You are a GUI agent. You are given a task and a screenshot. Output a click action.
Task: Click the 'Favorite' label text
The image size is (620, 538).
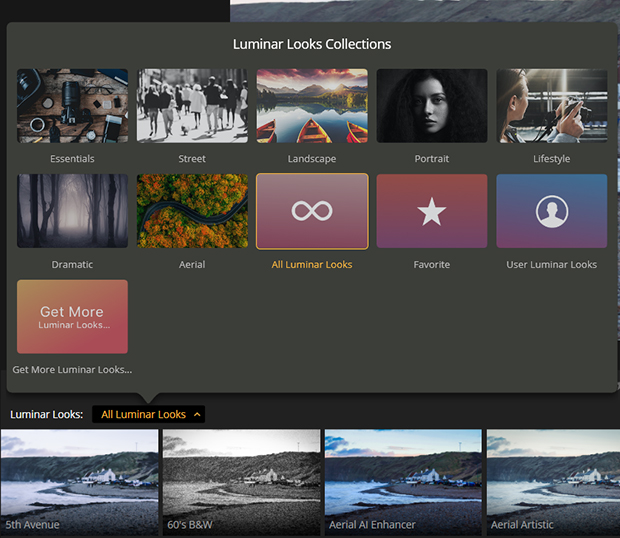point(432,264)
